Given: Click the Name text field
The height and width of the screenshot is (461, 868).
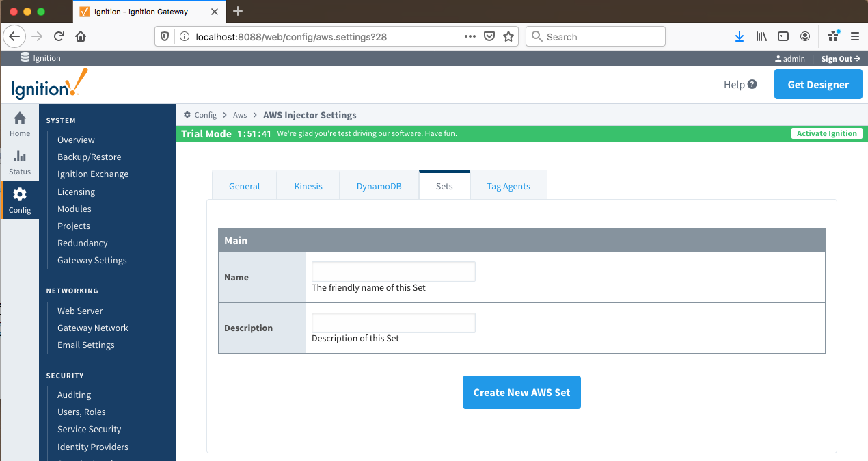Looking at the screenshot, I should (x=393, y=272).
